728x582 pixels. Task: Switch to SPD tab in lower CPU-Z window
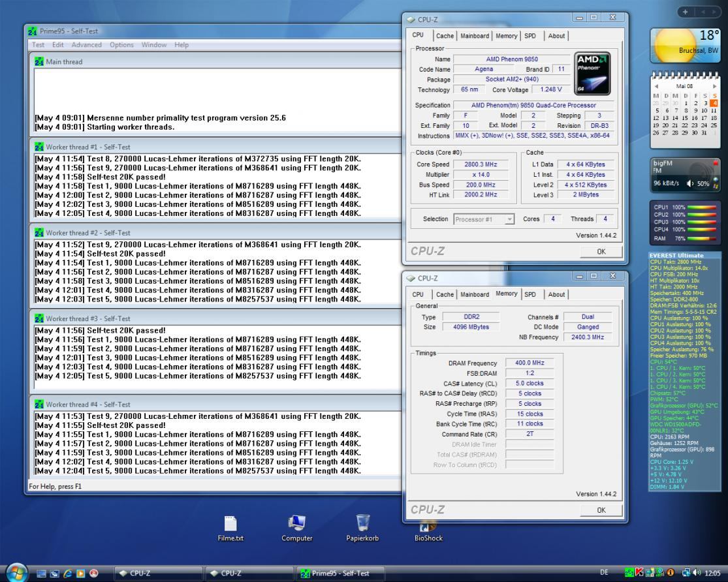coord(530,294)
